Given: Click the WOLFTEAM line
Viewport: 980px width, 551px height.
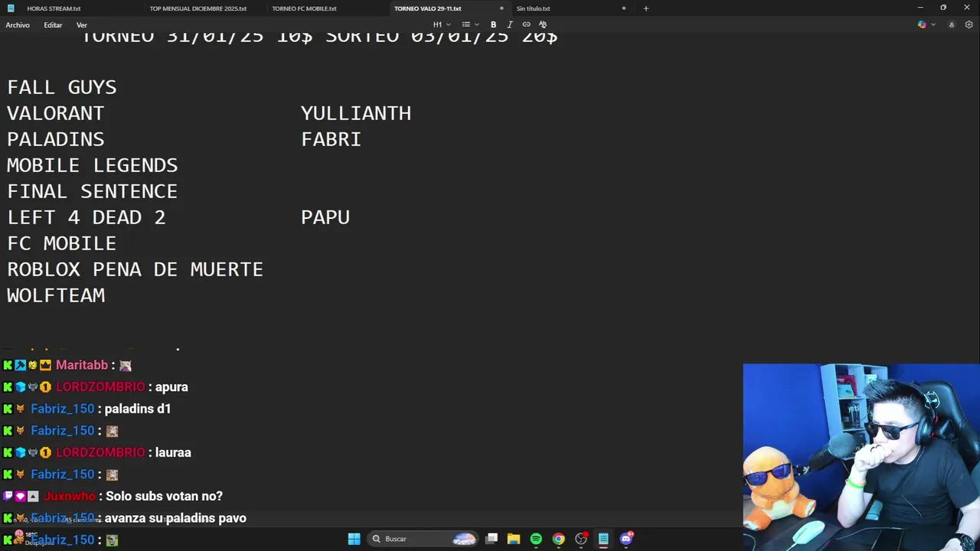Looking at the screenshot, I should 56,295.
